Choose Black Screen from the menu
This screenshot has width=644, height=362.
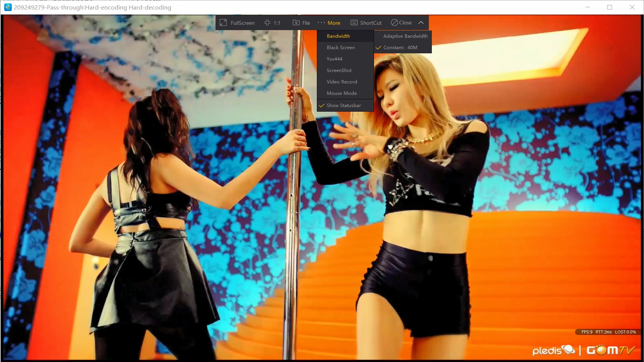click(x=340, y=48)
